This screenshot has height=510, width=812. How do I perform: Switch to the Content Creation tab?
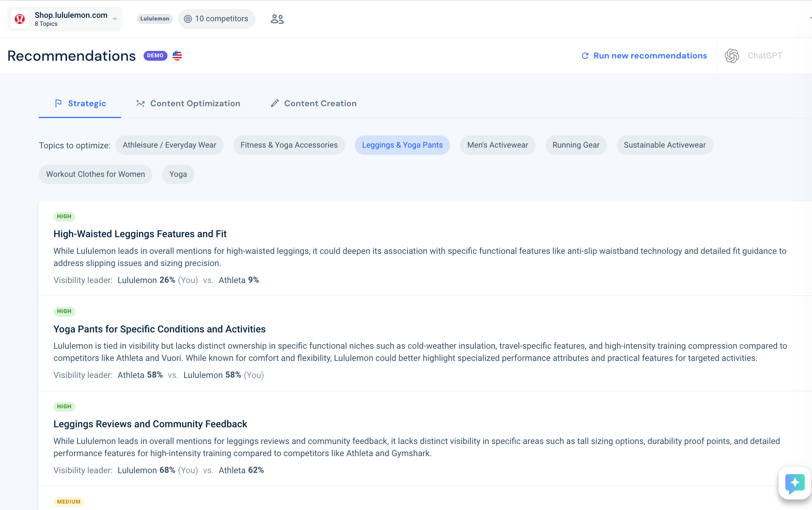pos(313,104)
